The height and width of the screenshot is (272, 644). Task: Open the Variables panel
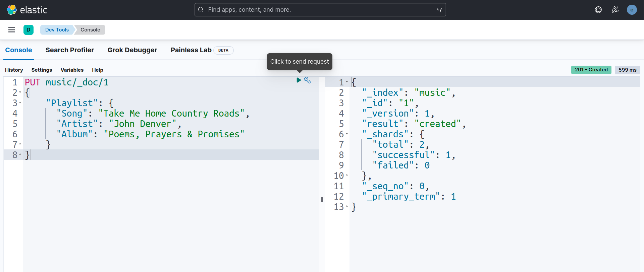coord(72,70)
